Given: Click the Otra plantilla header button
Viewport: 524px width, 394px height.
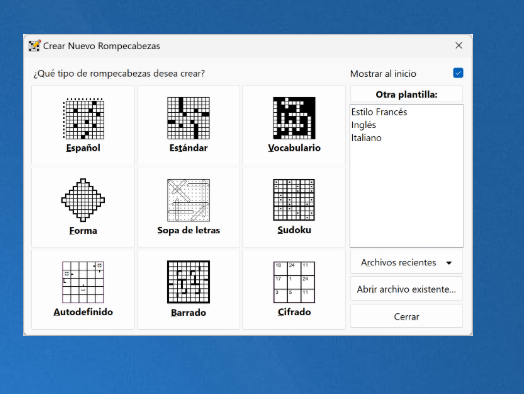Looking at the screenshot, I should (406, 95).
